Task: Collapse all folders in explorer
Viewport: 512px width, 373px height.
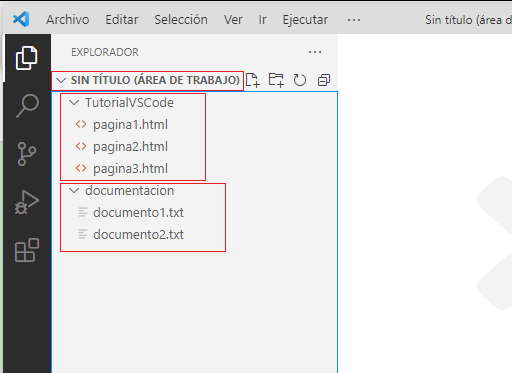Action: tap(324, 80)
